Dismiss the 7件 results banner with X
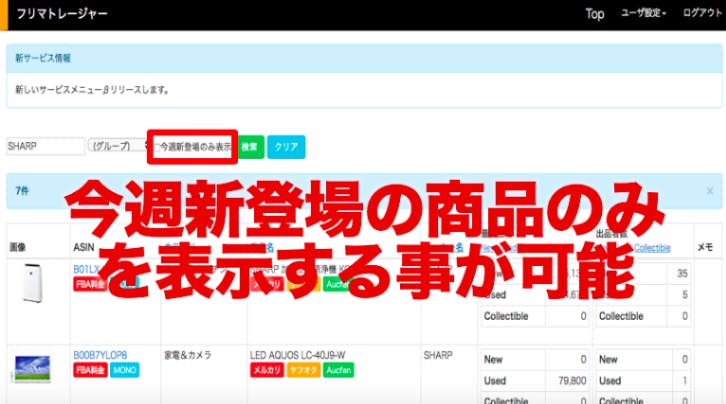The width and height of the screenshot is (726, 404). click(x=709, y=190)
